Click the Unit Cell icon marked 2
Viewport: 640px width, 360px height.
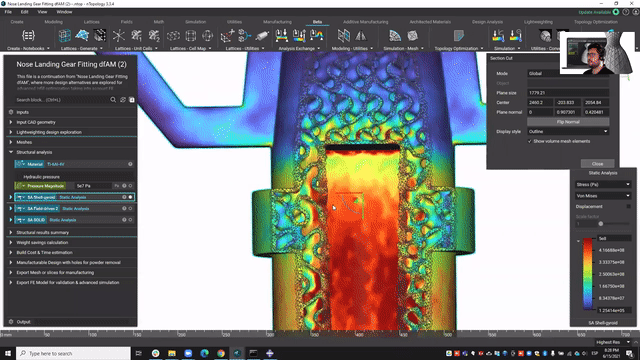[x=154, y=36]
